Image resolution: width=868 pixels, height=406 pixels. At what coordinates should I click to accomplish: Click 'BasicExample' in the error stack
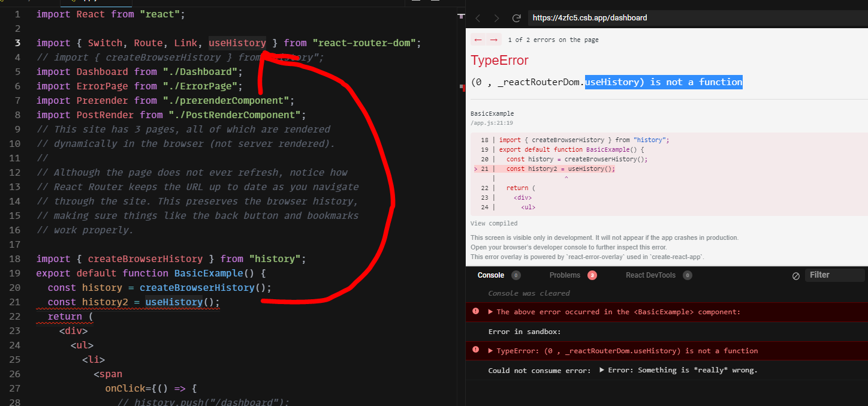click(x=492, y=113)
